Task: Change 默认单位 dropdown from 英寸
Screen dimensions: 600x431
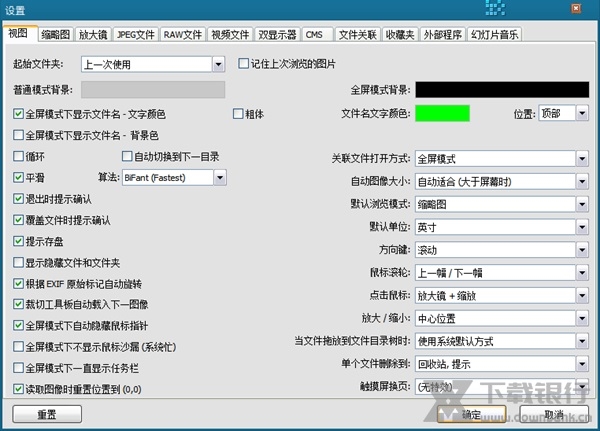Action: (x=502, y=227)
